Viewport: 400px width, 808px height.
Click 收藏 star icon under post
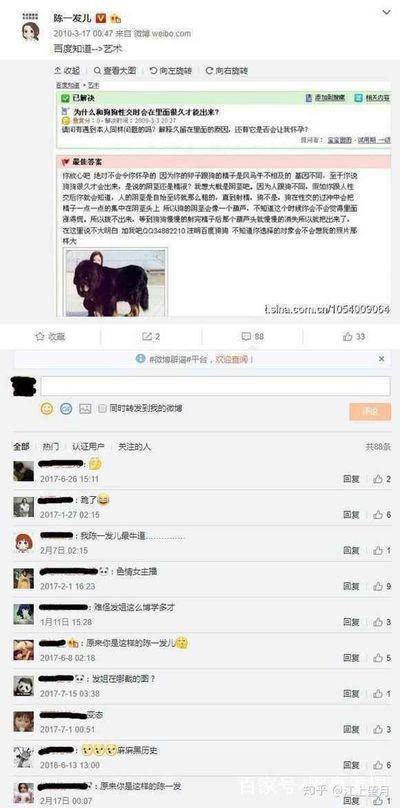(50, 336)
